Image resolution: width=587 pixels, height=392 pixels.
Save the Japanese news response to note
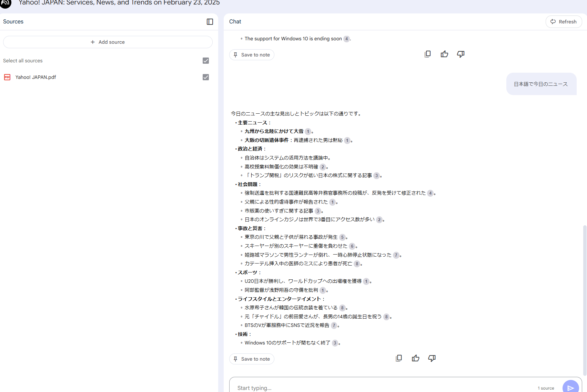pos(252,359)
